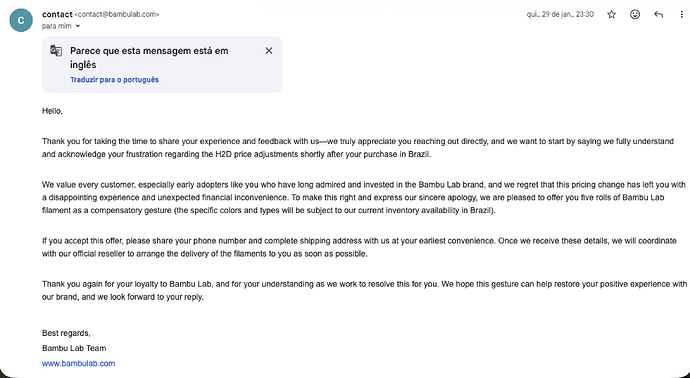Dismiss the translation suggestion banner
Image resolution: width=690 pixels, height=378 pixels.
pos(269,51)
